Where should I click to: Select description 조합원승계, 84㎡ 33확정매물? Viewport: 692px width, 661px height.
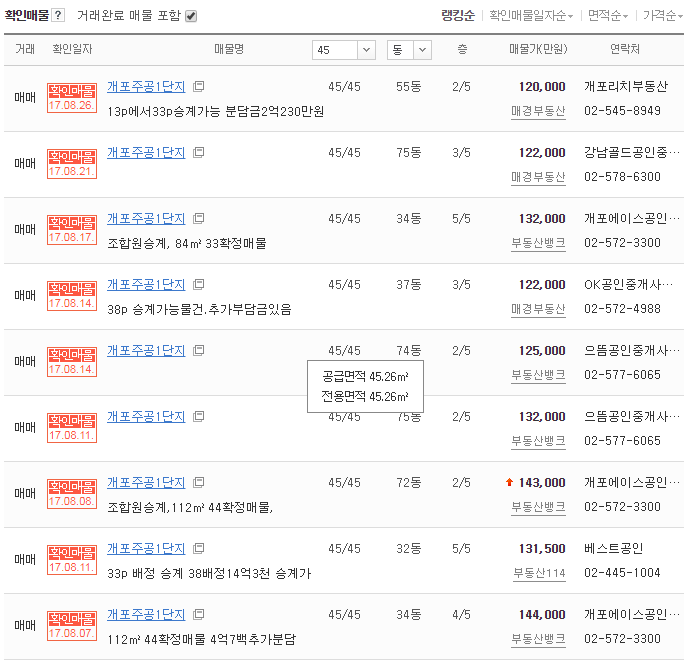click(187, 243)
